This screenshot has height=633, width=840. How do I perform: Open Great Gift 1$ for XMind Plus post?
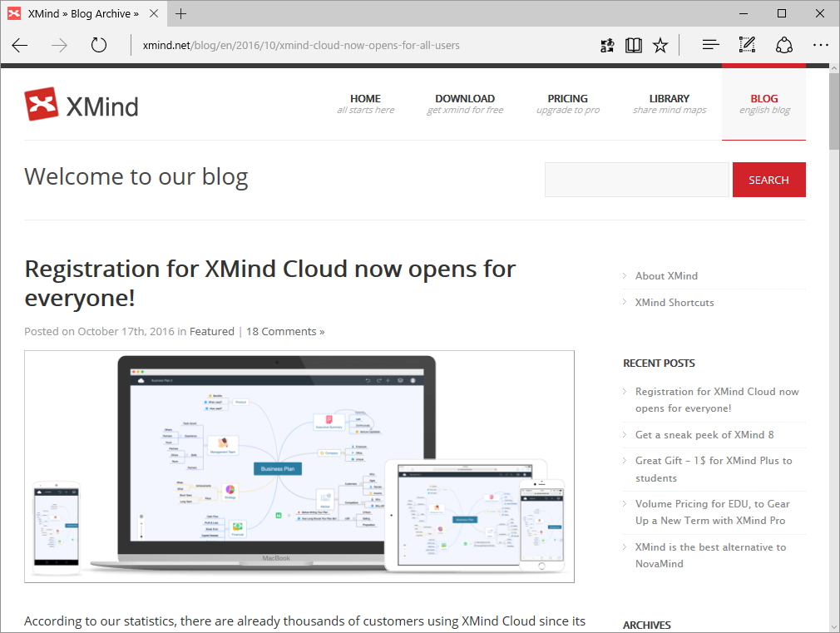coord(714,469)
